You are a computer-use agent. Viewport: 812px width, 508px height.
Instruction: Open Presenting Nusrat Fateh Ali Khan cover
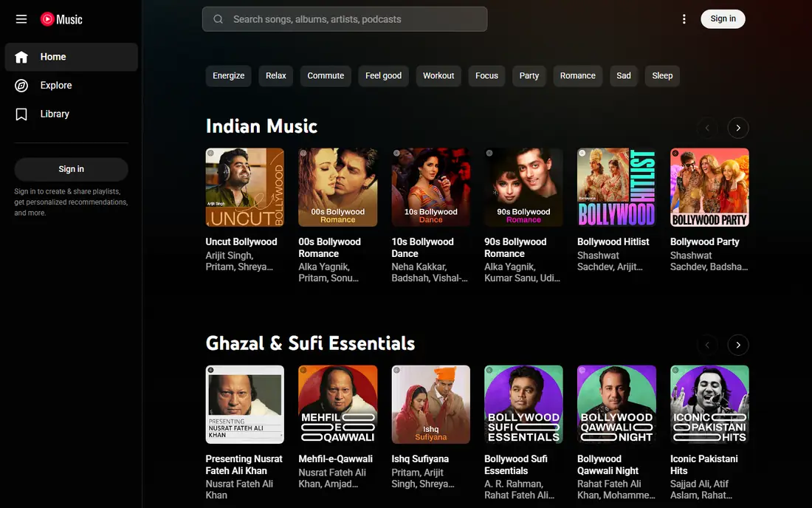tap(245, 405)
